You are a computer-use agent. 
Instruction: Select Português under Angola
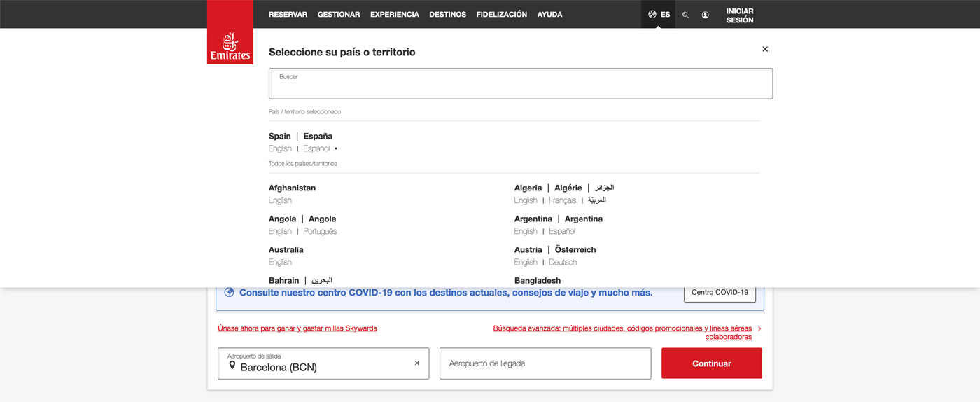click(x=320, y=231)
